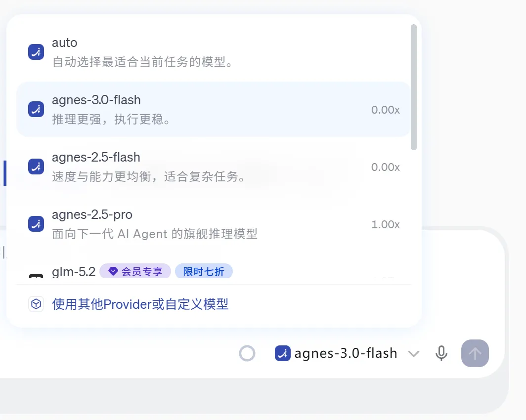The width and height of the screenshot is (526, 420).
Task: Open the agnes-3.0-flash model selector dropdown
Action: click(x=347, y=353)
